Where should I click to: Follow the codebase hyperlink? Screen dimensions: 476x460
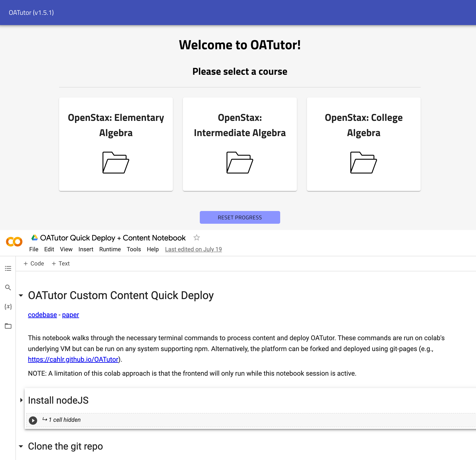42,315
